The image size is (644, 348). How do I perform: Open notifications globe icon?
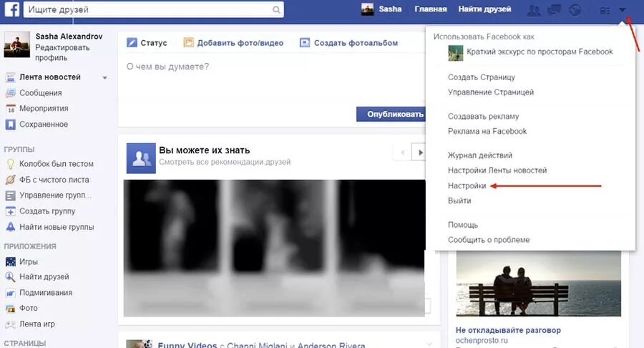click(575, 10)
